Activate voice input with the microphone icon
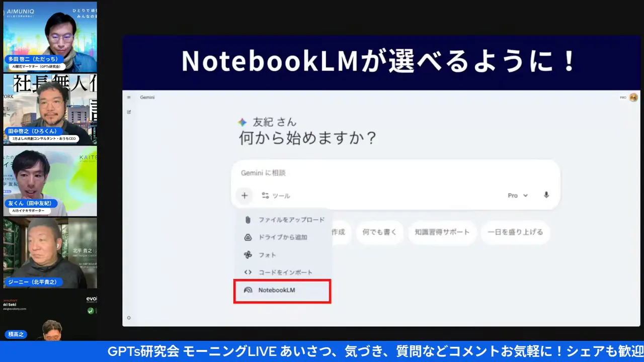 [546, 196]
